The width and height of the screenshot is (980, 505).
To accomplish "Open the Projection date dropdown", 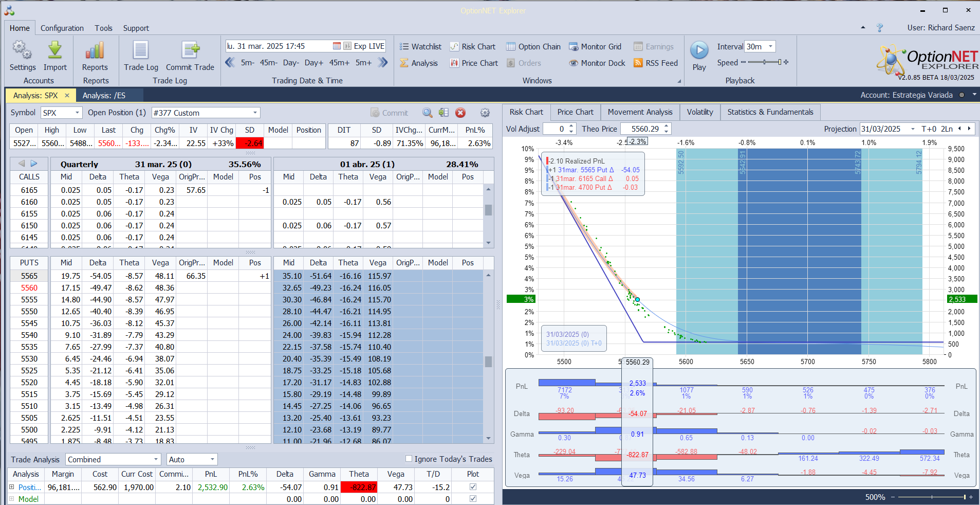I will click(x=913, y=129).
